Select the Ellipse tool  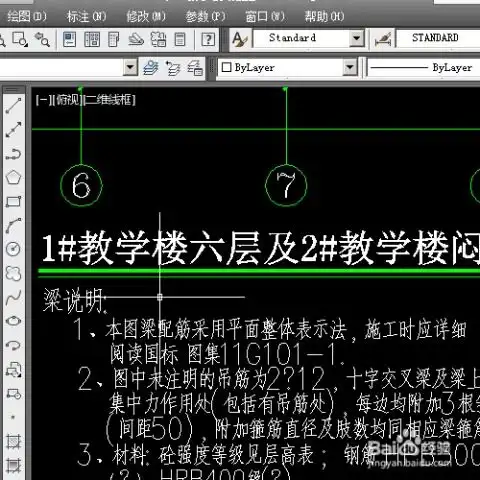tap(14, 321)
